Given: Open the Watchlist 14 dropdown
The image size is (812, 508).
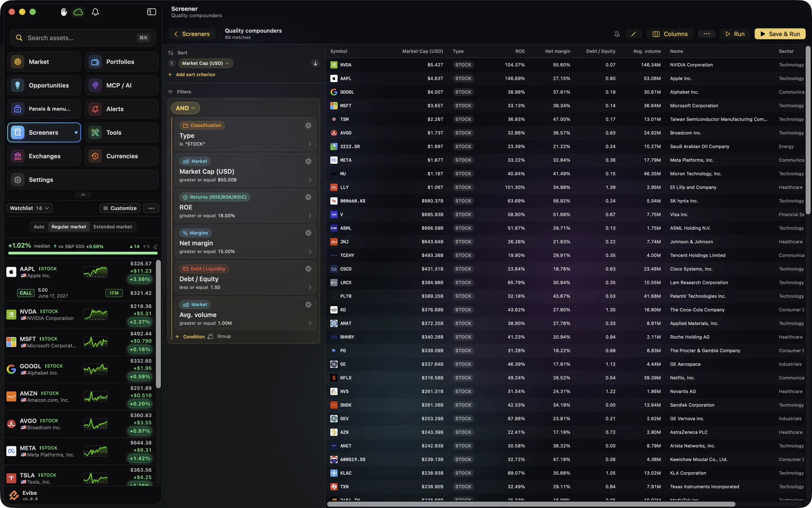Looking at the screenshot, I should pyautogui.click(x=29, y=208).
